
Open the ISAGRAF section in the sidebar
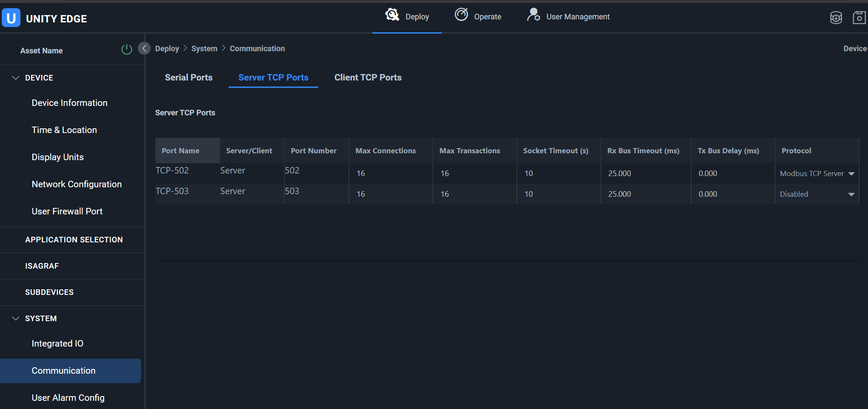pyautogui.click(x=42, y=266)
